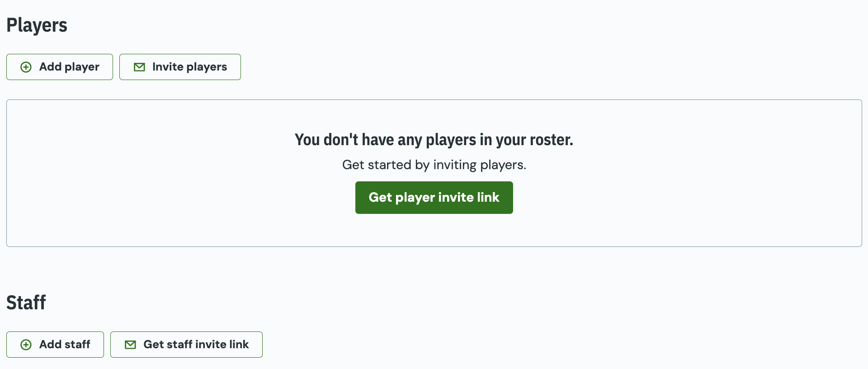
Task: Click the "Get started by inviting players" text
Action: [x=434, y=165]
